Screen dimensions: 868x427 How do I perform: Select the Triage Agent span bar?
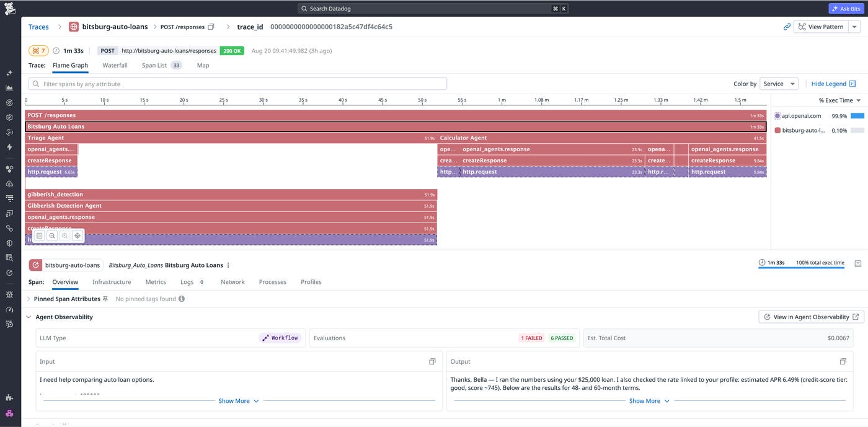(231, 138)
